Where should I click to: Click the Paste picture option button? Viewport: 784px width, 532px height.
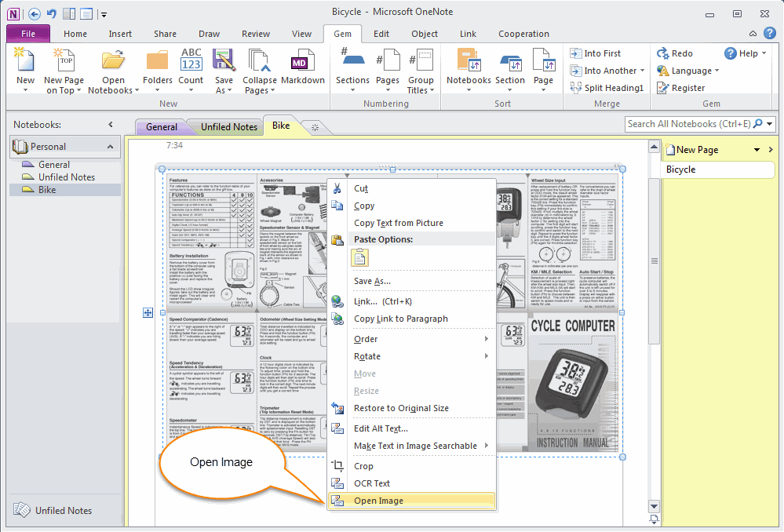coord(359,258)
